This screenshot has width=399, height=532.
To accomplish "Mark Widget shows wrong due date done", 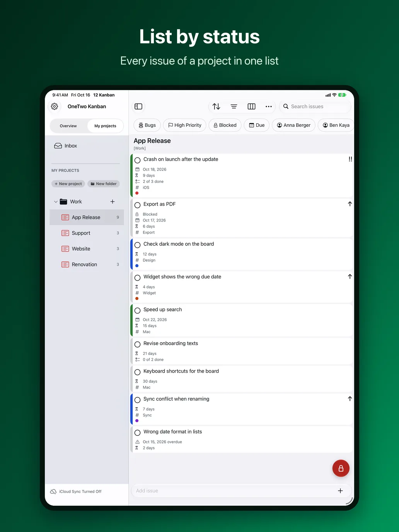I will point(137,278).
